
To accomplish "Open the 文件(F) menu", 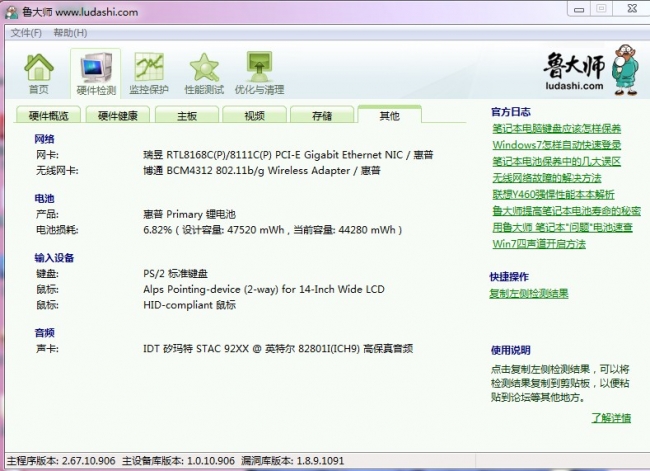I will pos(26,33).
